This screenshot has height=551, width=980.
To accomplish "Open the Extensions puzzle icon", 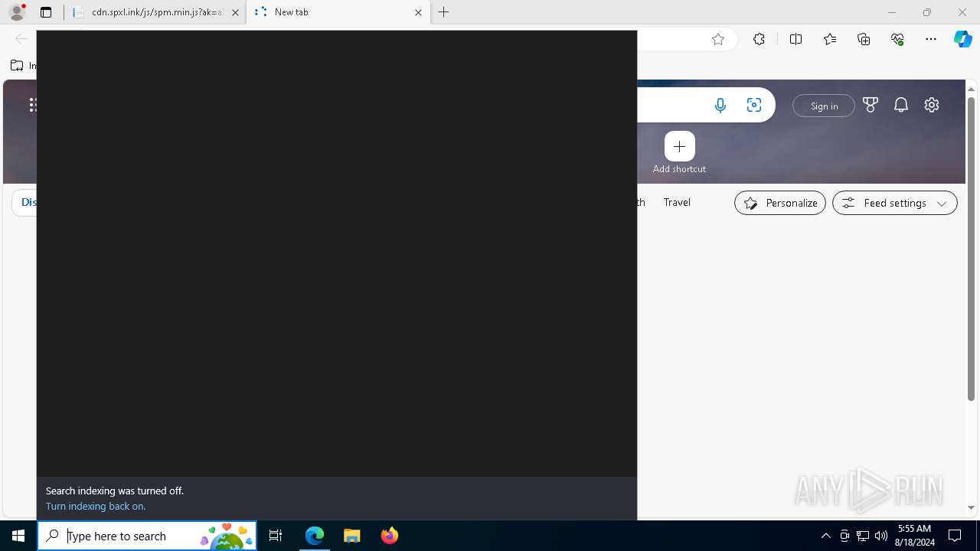I will click(759, 39).
